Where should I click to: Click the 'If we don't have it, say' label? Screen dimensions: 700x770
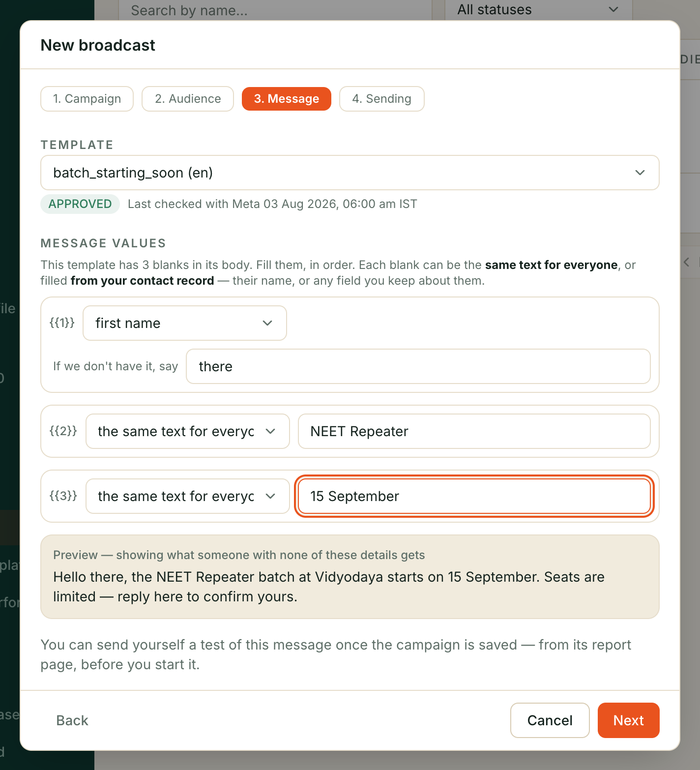coord(116,366)
